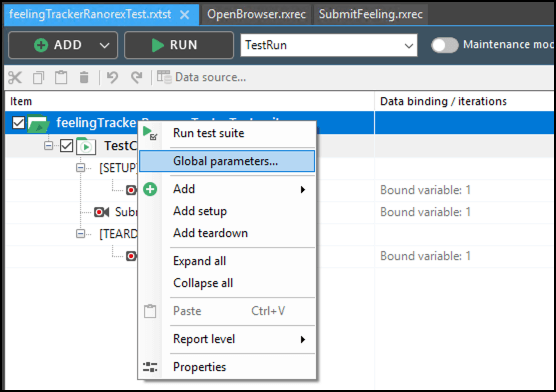Open the ADD button dropdown arrow
Image resolution: width=556 pixels, height=392 pixels.
point(104,45)
